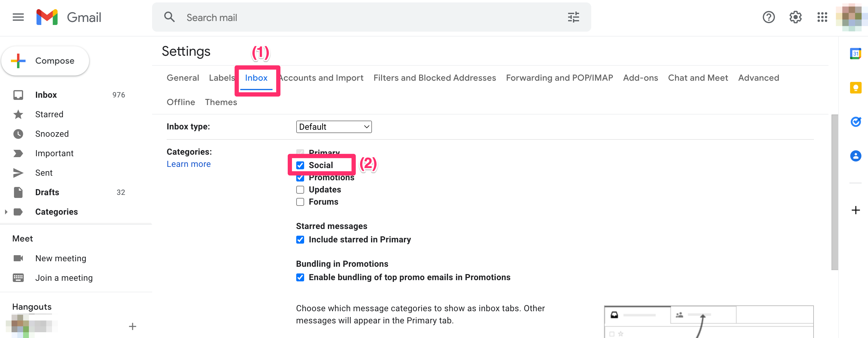The height and width of the screenshot is (338, 868).
Task: Open the Google apps grid
Action: pyautogui.click(x=822, y=17)
